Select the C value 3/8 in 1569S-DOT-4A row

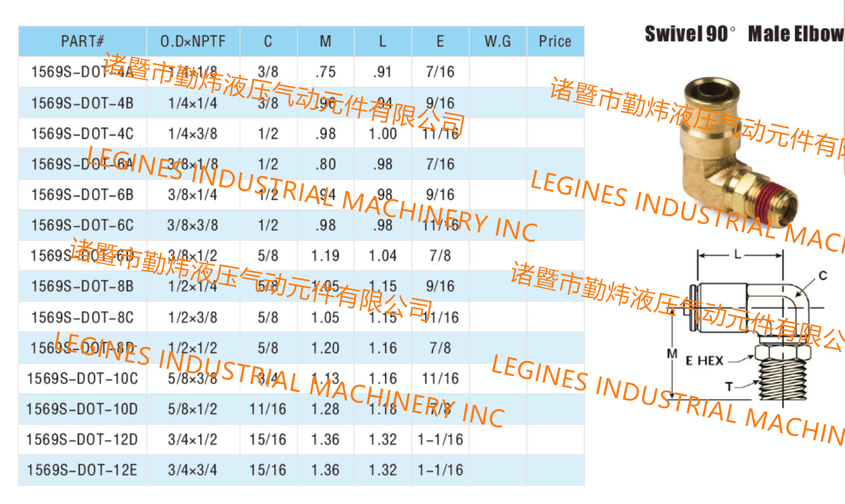pyautogui.click(x=268, y=72)
